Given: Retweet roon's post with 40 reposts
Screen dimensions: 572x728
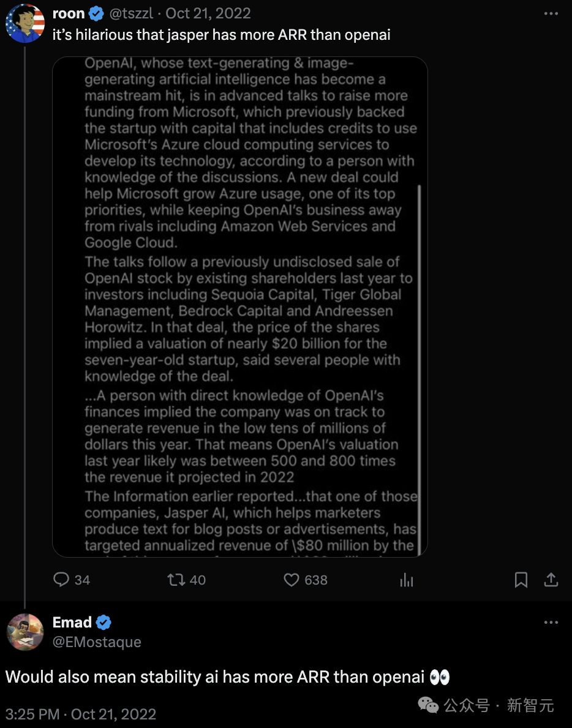Looking at the screenshot, I should tap(186, 580).
